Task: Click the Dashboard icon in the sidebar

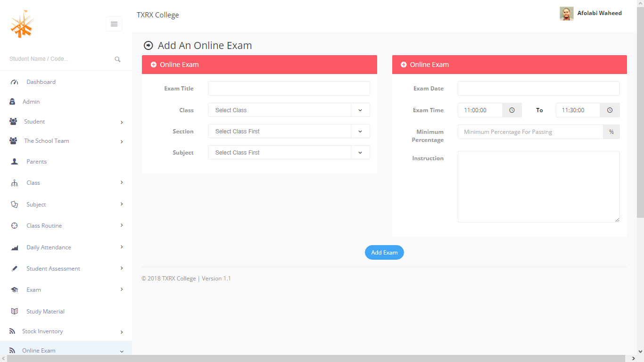Action: click(14, 82)
